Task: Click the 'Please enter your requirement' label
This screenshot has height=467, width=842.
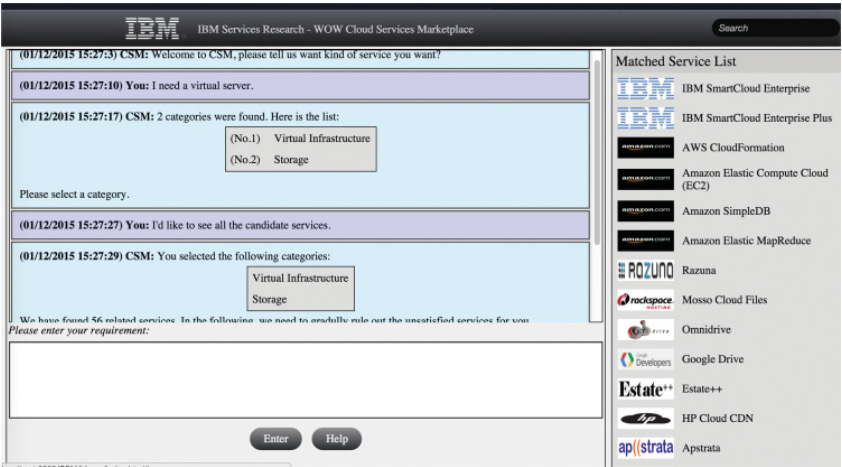Action: (x=78, y=330)
